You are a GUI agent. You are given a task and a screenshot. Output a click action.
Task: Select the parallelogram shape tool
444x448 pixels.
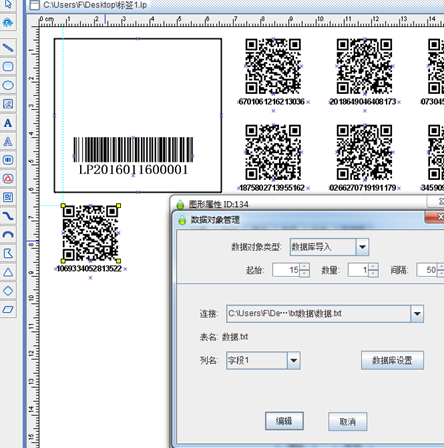(8, 310)
